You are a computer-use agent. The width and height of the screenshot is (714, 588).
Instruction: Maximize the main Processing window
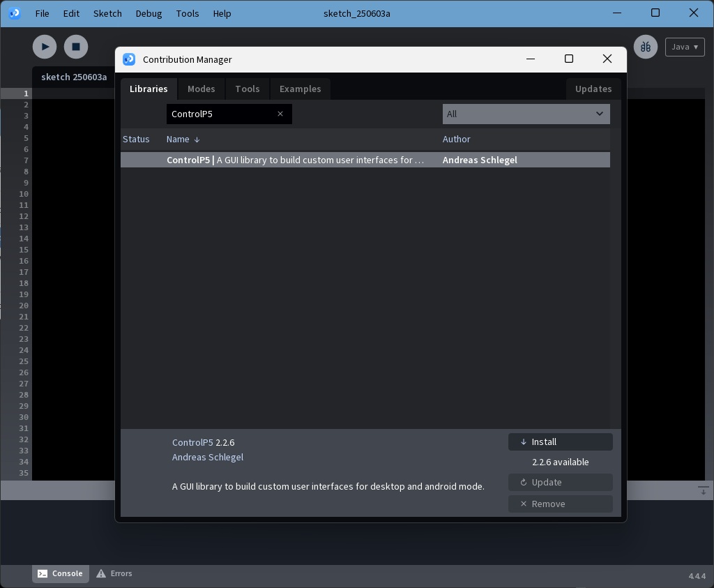(655, 13)
